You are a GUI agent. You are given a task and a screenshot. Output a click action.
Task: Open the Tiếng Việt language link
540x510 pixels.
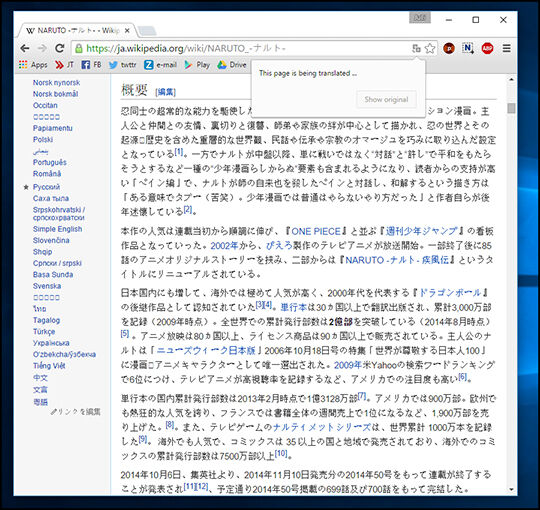point(49,366)
